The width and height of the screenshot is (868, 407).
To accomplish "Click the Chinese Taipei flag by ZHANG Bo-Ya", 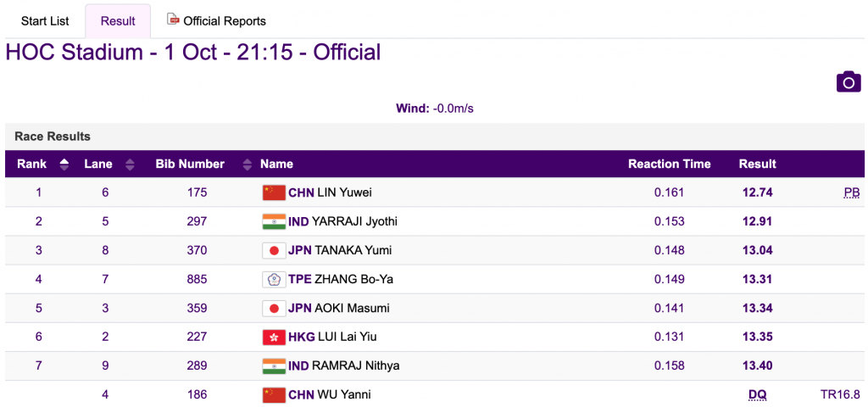I will point(274,279).
